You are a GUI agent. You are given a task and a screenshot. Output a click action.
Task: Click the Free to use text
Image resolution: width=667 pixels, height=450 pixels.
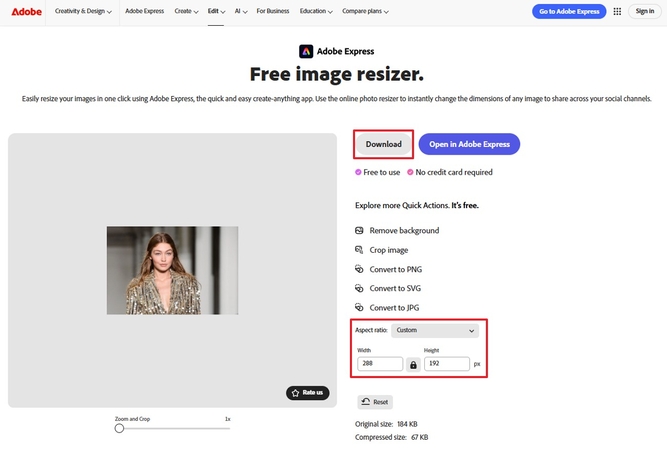point(382,172)
